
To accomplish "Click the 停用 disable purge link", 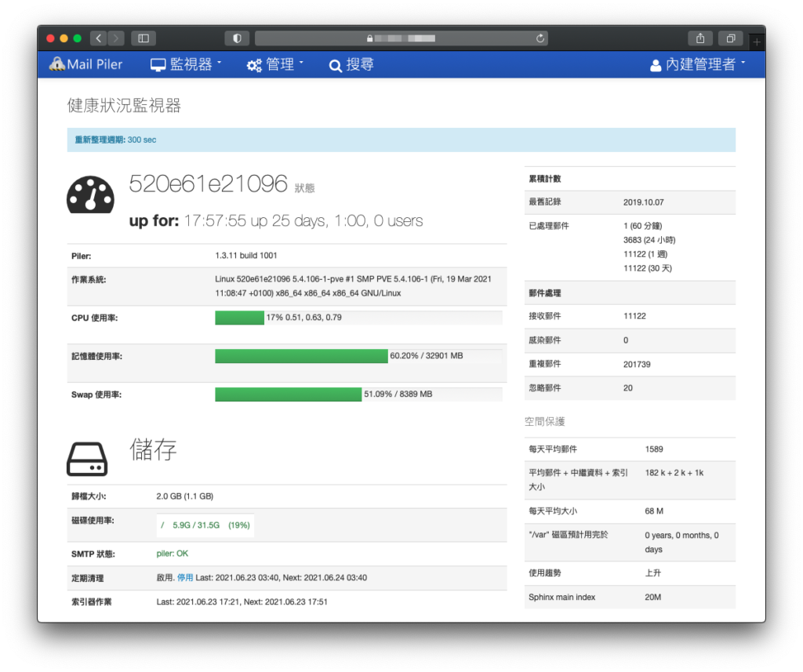I will point(185,578).
